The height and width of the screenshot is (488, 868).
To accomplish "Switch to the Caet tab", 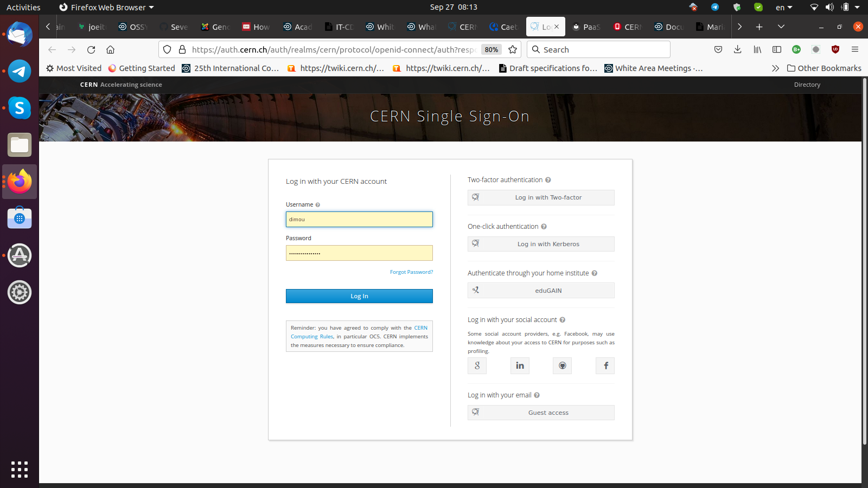I will (503, 27).
